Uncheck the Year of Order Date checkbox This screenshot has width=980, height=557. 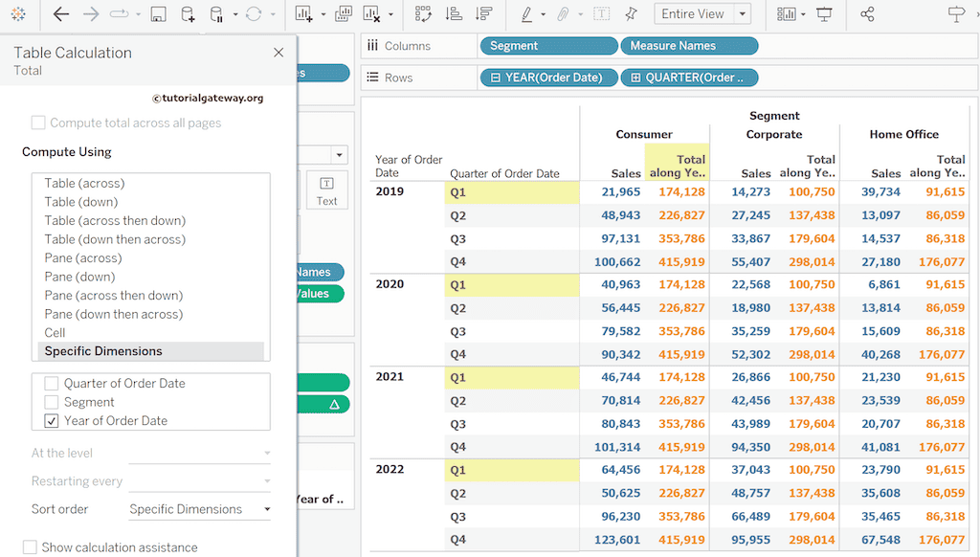click(52, 421)
